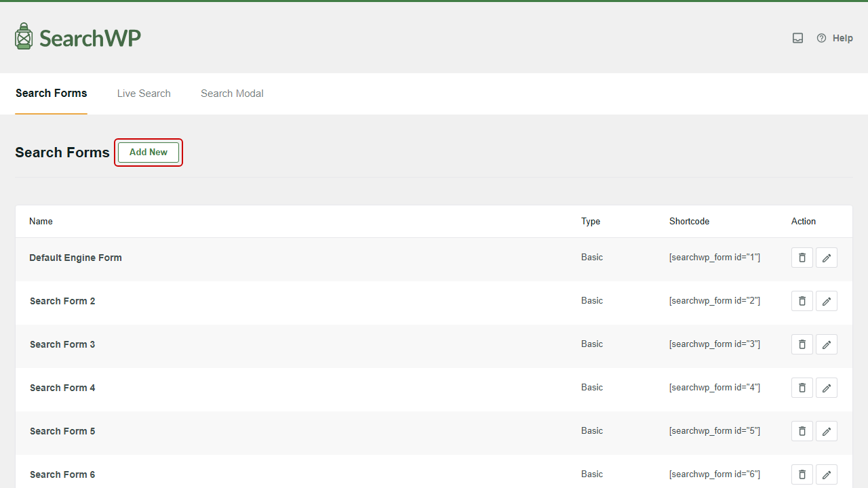This screenshot has height=488, width=868.
Task: Edit Search Form 6
Action: pyautogui.click(x=827, y=474)
